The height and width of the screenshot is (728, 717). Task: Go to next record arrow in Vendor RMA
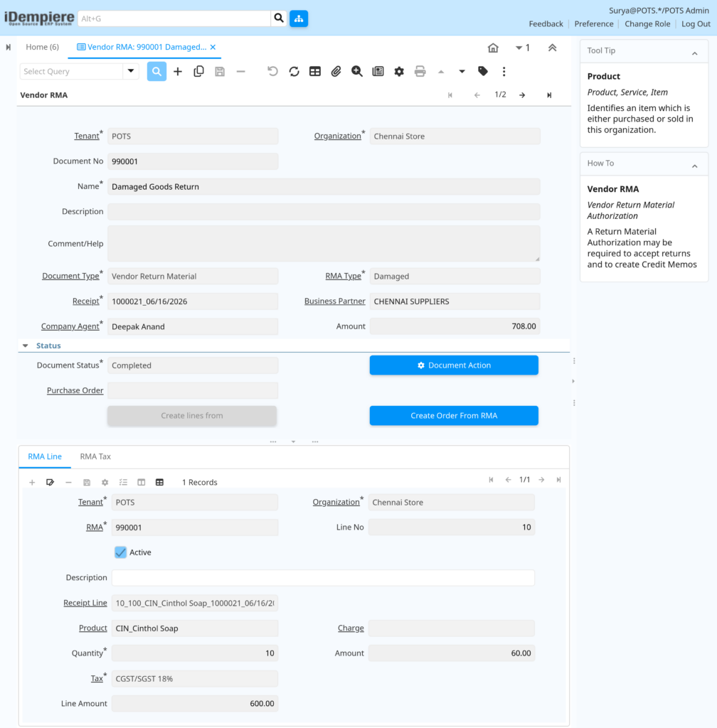[x=522, y=95]
